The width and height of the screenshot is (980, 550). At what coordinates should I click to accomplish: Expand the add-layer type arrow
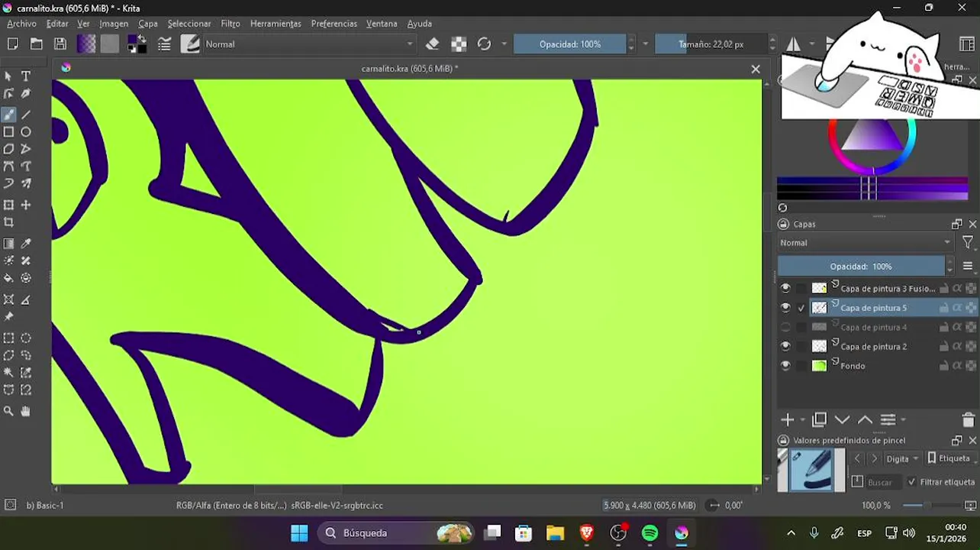(802, 420)
